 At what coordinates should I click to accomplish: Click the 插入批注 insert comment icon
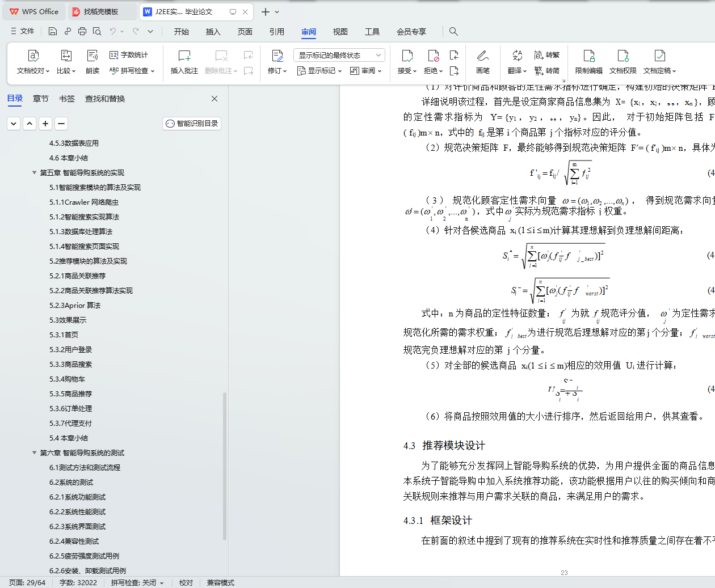[x=184, y=56]
